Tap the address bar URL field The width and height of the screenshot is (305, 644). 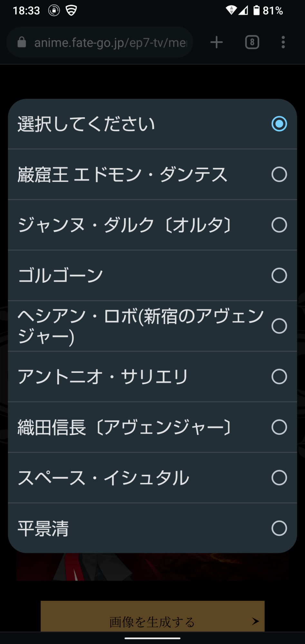tap(110, 42)
